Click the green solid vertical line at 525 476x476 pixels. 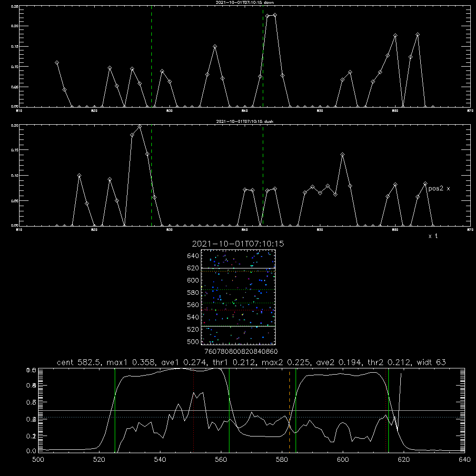tap(115, 410)
